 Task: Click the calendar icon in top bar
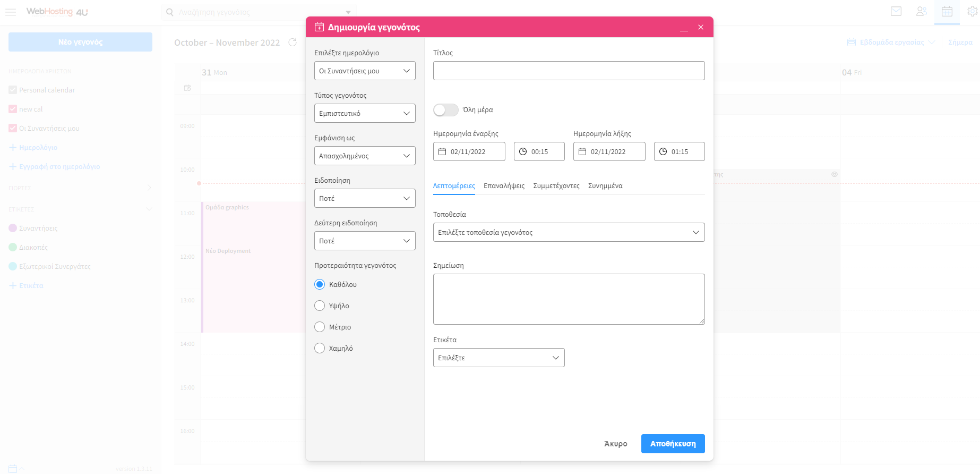[947, 11]
